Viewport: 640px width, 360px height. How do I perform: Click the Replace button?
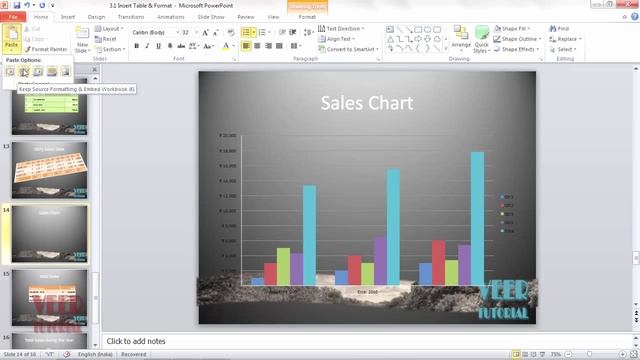[565, 39]
